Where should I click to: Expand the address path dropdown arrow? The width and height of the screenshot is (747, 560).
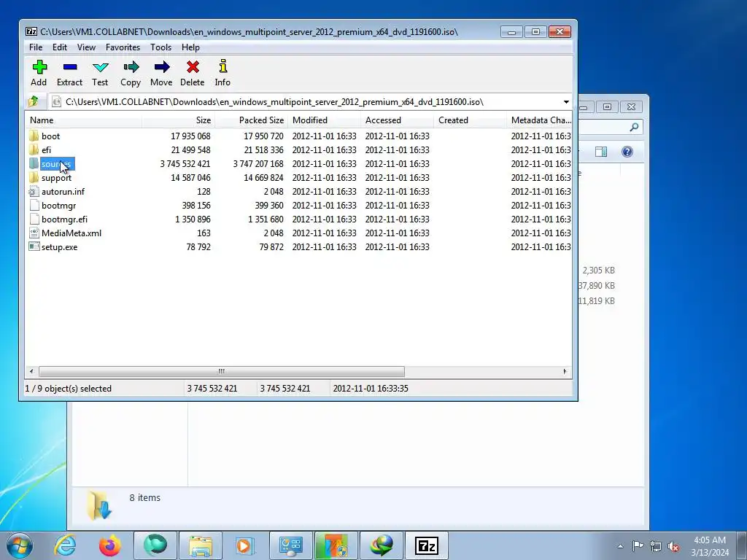pyautogui.click(x=566, y=102)
